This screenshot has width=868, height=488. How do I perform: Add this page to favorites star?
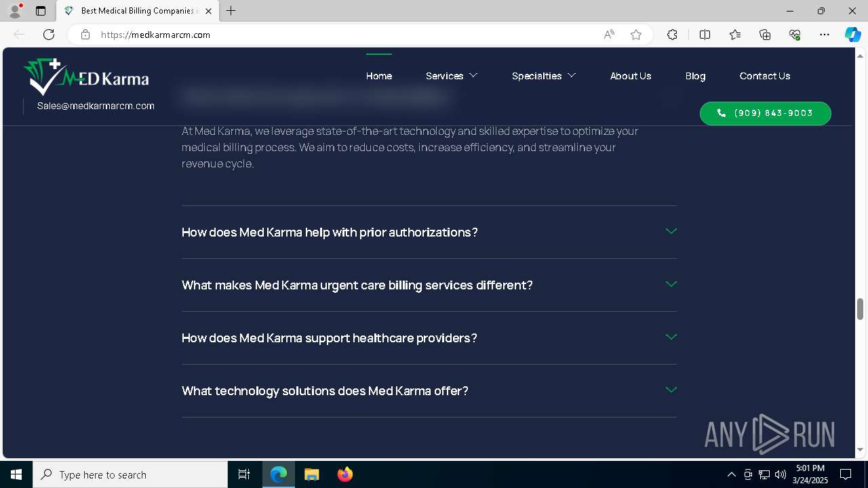(636, 35)
